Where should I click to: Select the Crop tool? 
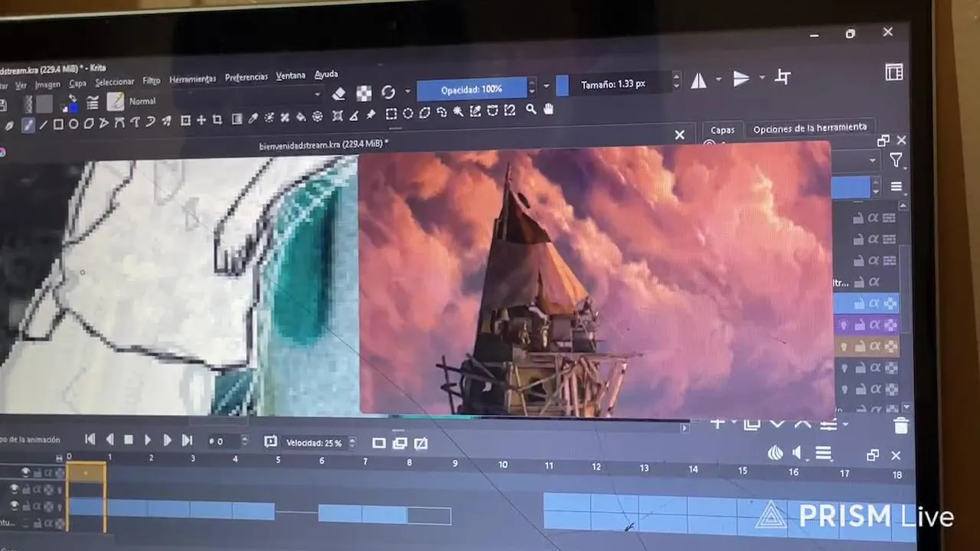point(217,119)
